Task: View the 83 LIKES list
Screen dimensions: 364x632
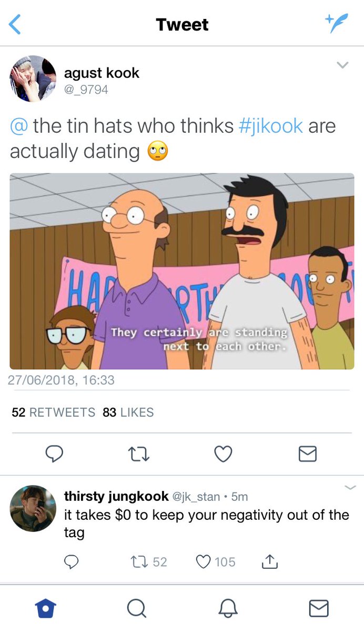Action: [x=128, y=412]
